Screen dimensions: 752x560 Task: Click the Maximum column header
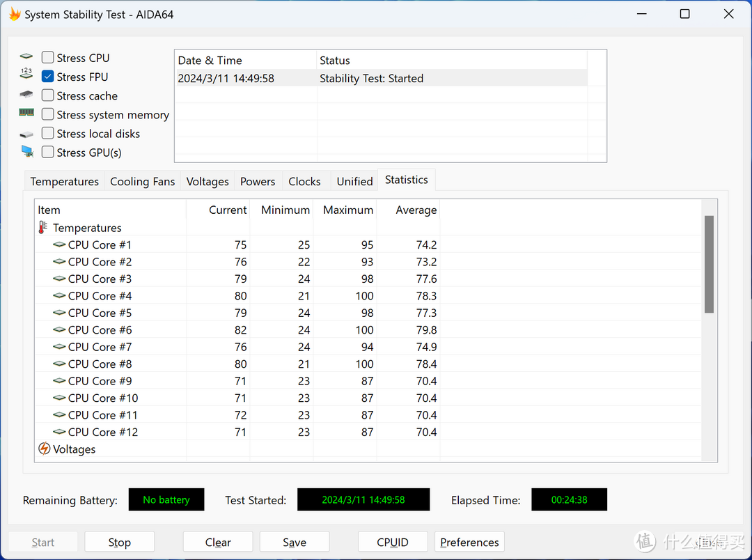pyautogui.click(x=345, y=210)
